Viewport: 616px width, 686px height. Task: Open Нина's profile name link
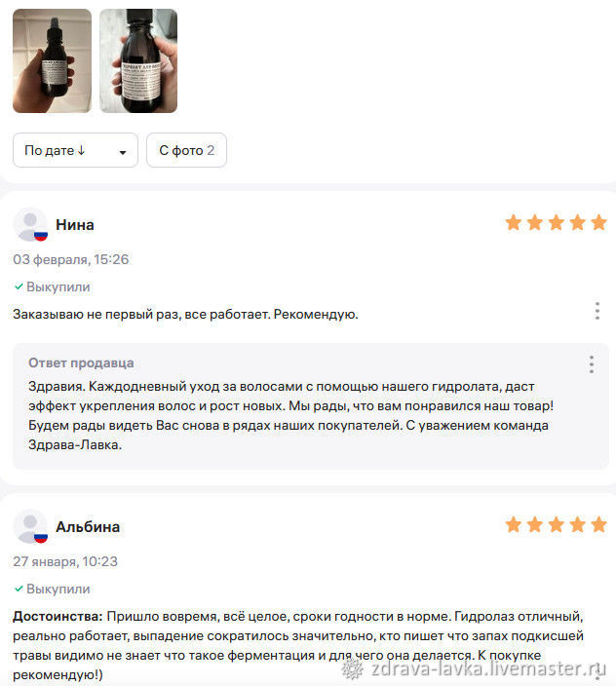(75, 225)
